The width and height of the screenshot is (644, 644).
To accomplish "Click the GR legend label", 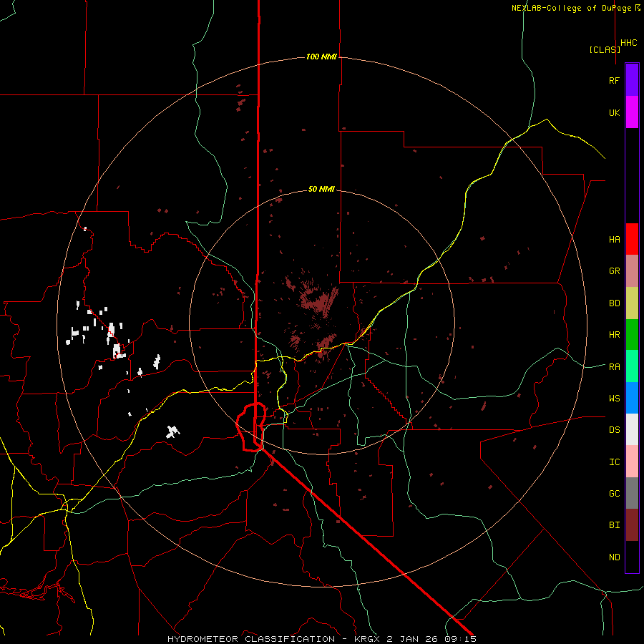I will pos(614,271).
